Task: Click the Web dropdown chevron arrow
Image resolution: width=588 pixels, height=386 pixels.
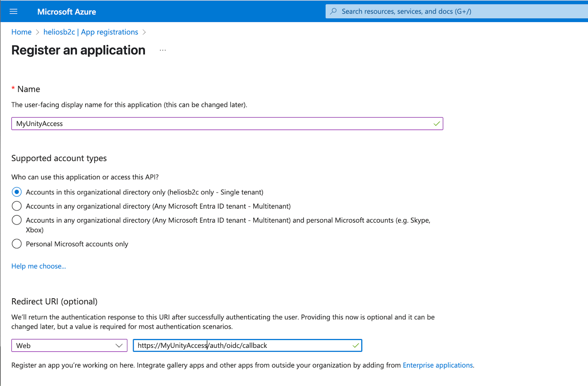Action: point(119,345)
